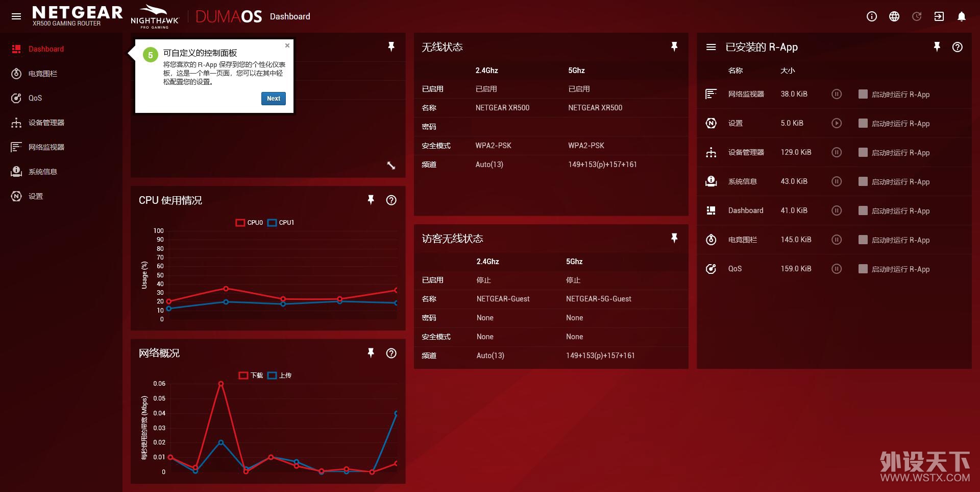This screenshot has height=492, width=980.
Task: Open the R-App panel hamburger menu
Action: coord(711,47)
